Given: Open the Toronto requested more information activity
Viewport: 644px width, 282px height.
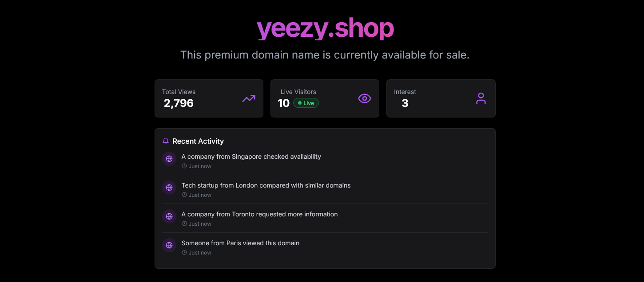Looking at the screenshot, I should 325,218.
